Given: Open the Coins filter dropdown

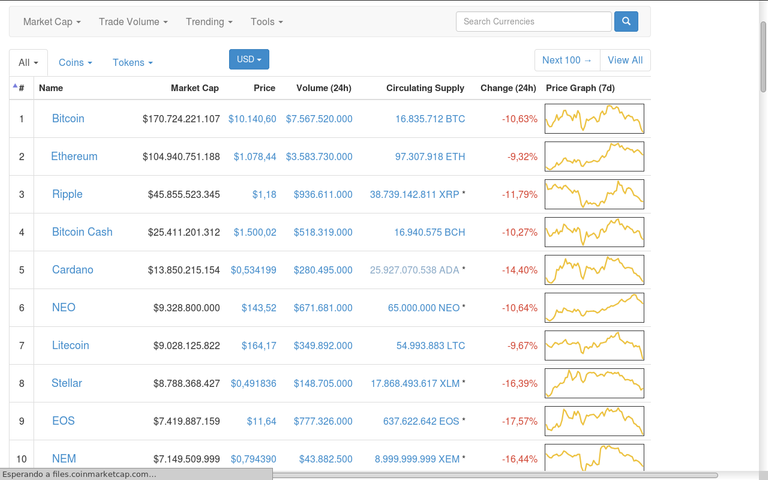Looking at the screenshot, I should (75, 63).
